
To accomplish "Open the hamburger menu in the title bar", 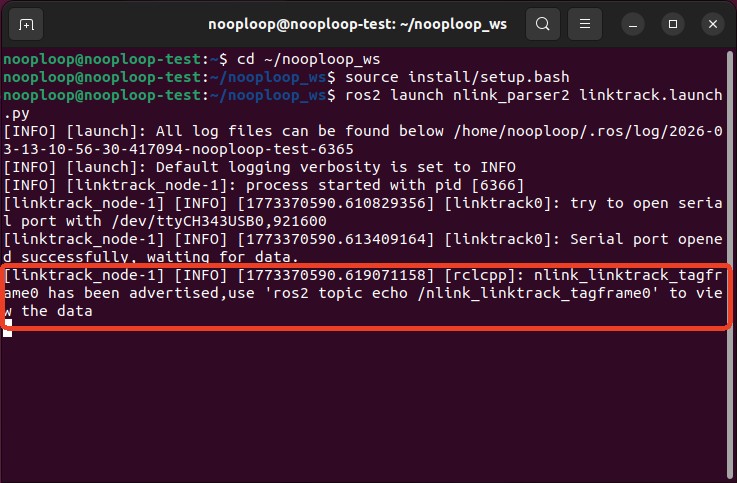I will pyautogui.click(x=589, y=23).
